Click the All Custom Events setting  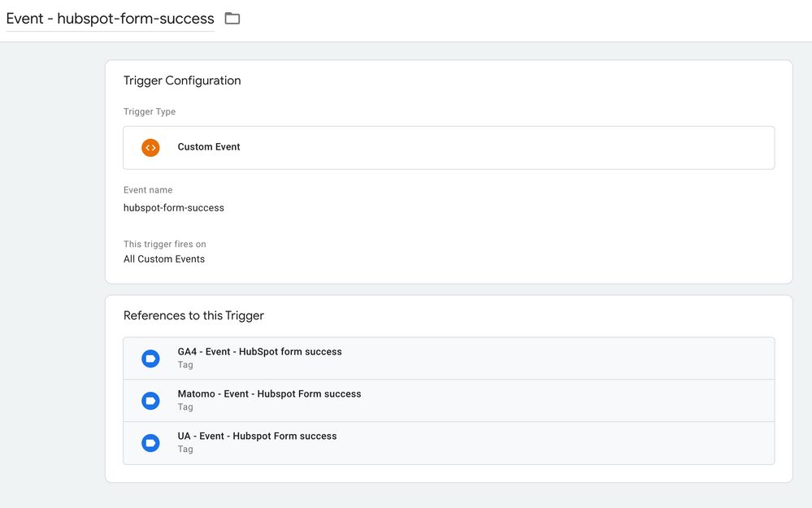pos(164,259)
